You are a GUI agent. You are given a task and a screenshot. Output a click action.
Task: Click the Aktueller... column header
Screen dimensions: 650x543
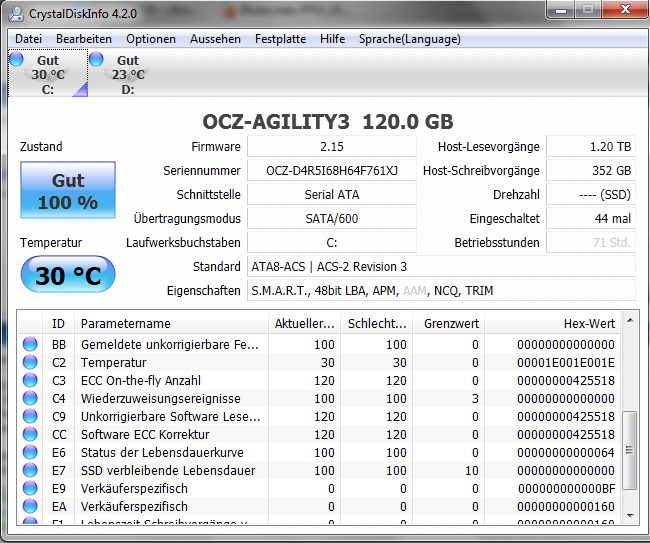(304, 323)
